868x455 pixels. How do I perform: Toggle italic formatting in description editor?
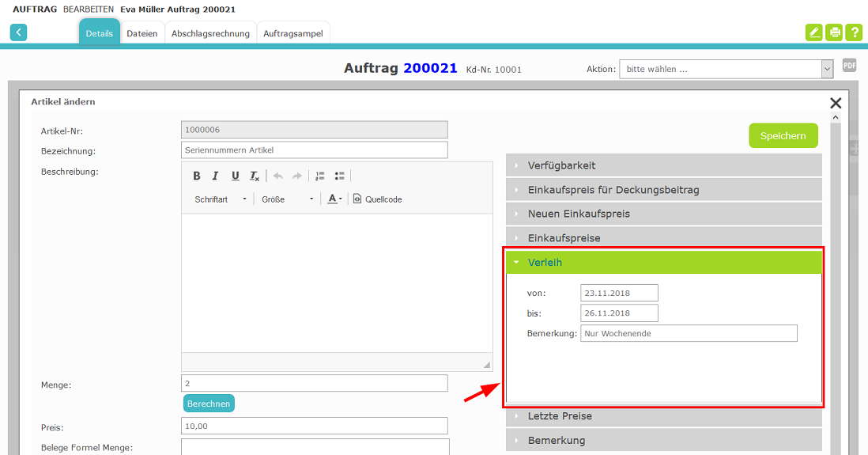pyautogui.click(x=215, y=176)
